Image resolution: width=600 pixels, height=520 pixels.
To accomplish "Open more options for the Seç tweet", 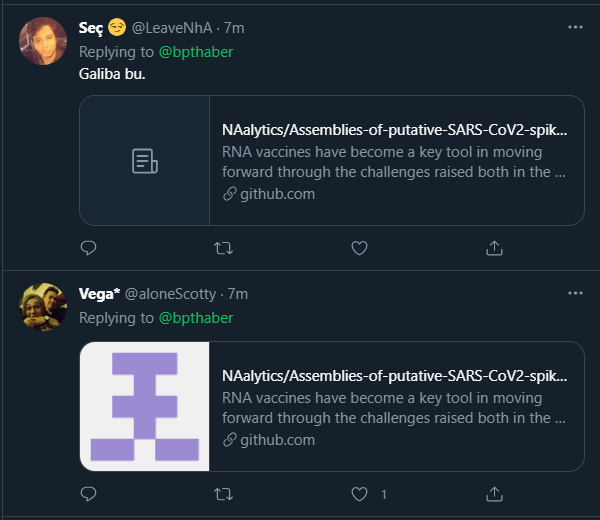I will [x=575, y=28].
